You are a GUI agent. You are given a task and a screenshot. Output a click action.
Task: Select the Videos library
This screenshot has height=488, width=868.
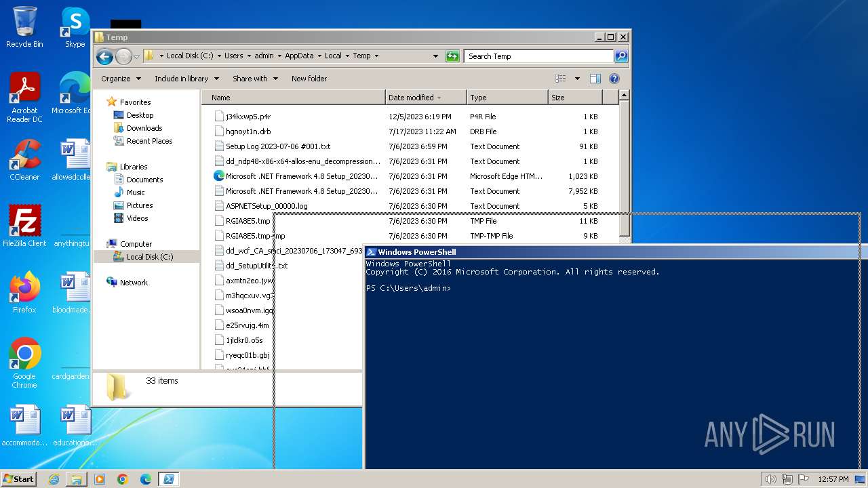click(x=137, y=218)
